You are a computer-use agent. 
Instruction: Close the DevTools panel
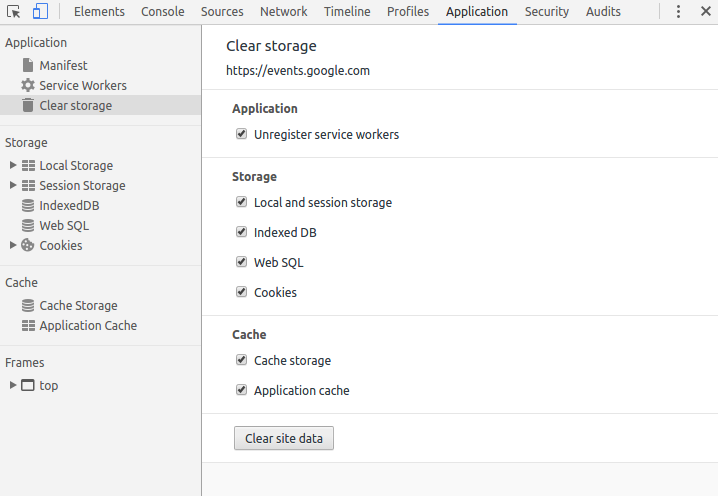pyautogui.click(x=704, y=12)
